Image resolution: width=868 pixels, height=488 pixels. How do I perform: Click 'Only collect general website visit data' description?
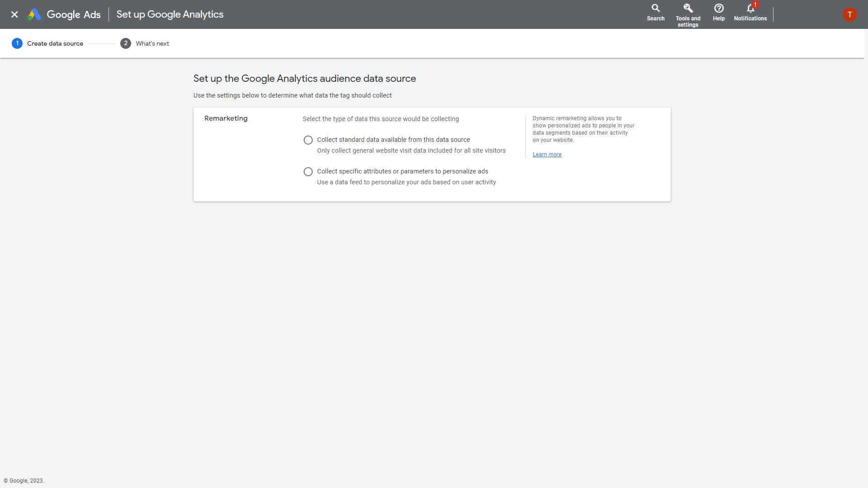pyautogui.click(x=411, y=150)
